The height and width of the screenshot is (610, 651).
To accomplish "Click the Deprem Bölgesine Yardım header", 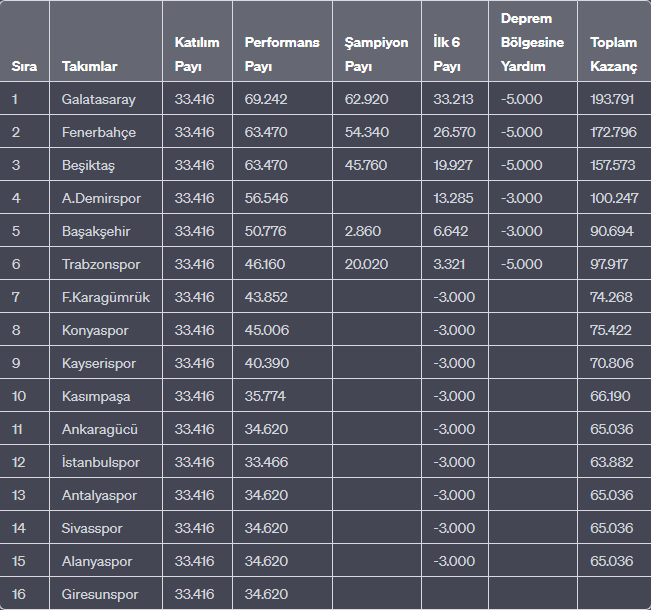I will (x=532, y=42).
